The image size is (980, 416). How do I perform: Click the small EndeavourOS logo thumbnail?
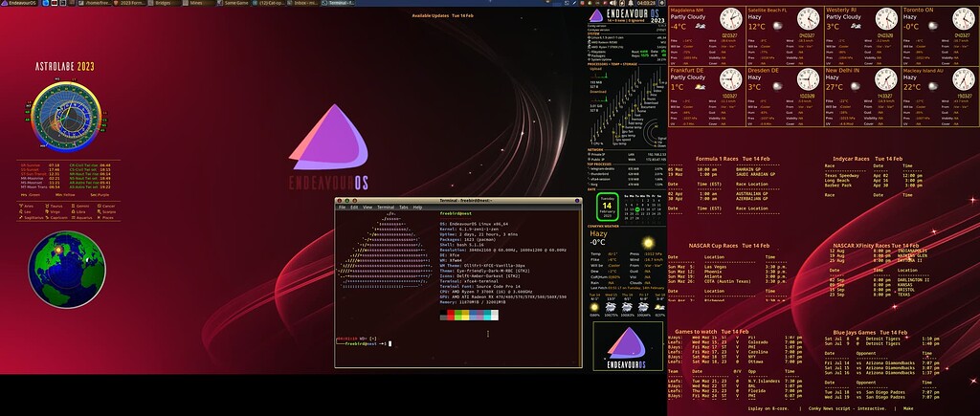[628, 345]
